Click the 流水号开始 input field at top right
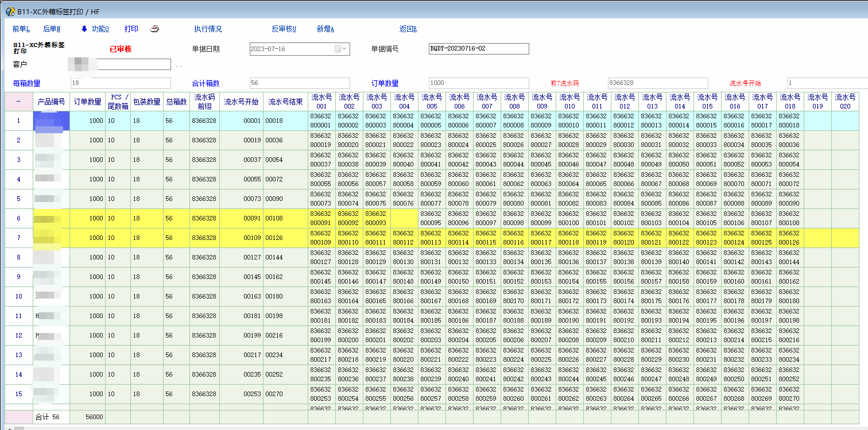Screen dimensions: 868x430 827,83
